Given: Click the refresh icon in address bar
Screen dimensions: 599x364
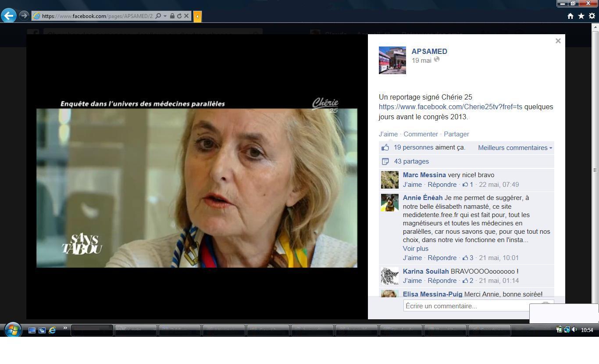Looking at the screenshot, I should point(179,16).
